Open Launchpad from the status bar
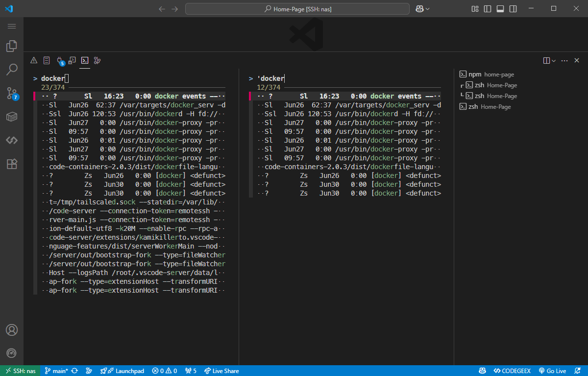Screen dimensions: 588x376 [122, 371]
